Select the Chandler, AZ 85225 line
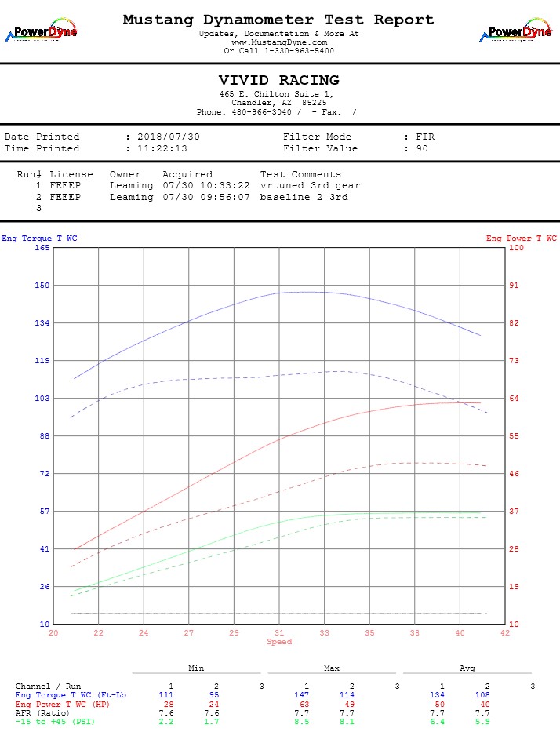 (x=279, y=102)
